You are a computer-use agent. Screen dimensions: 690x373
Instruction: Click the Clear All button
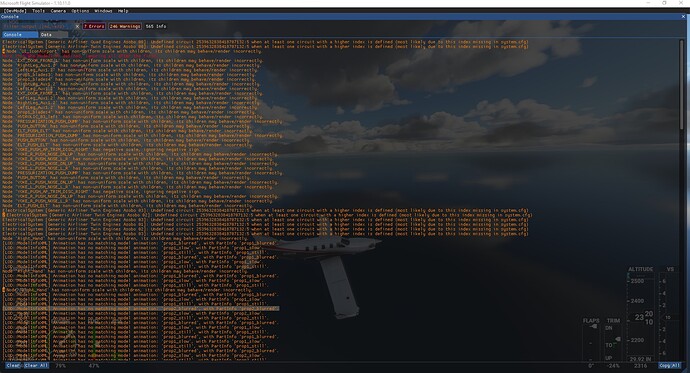tap(36, 366)
